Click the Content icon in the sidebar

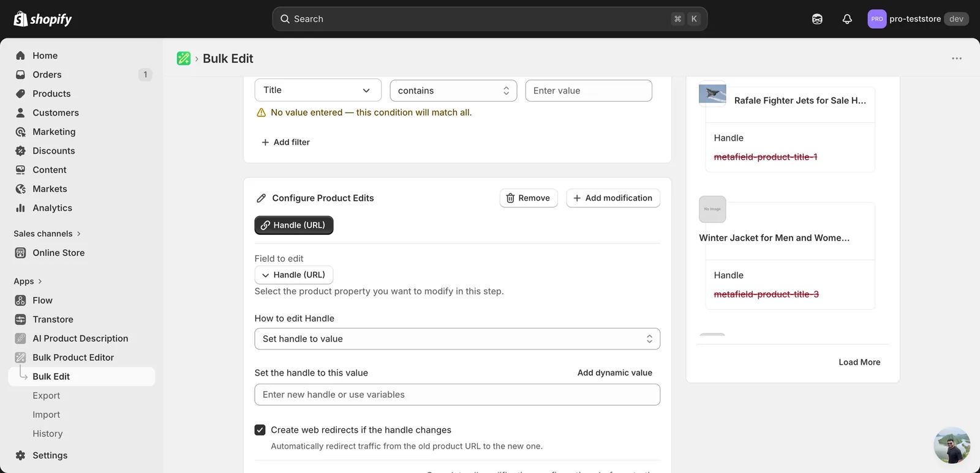(20, 169)
